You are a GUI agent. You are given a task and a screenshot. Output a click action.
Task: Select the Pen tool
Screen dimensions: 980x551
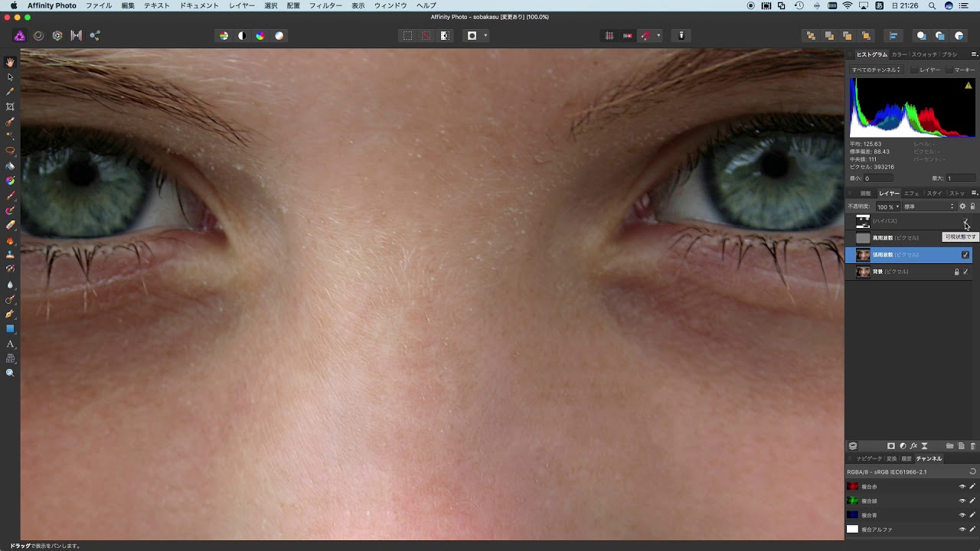tap(10, 315)
